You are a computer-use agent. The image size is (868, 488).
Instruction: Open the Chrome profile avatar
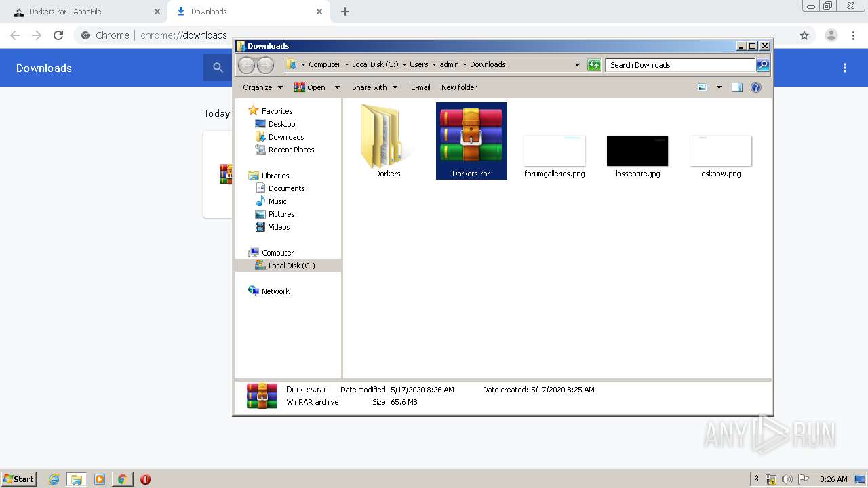(831, 35)
